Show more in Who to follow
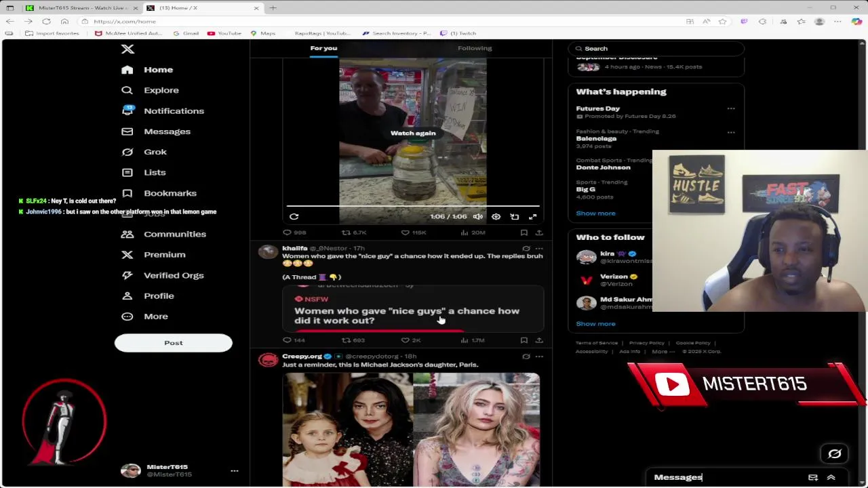This screenshot has height=488, width=868. [x=595, y=324]
